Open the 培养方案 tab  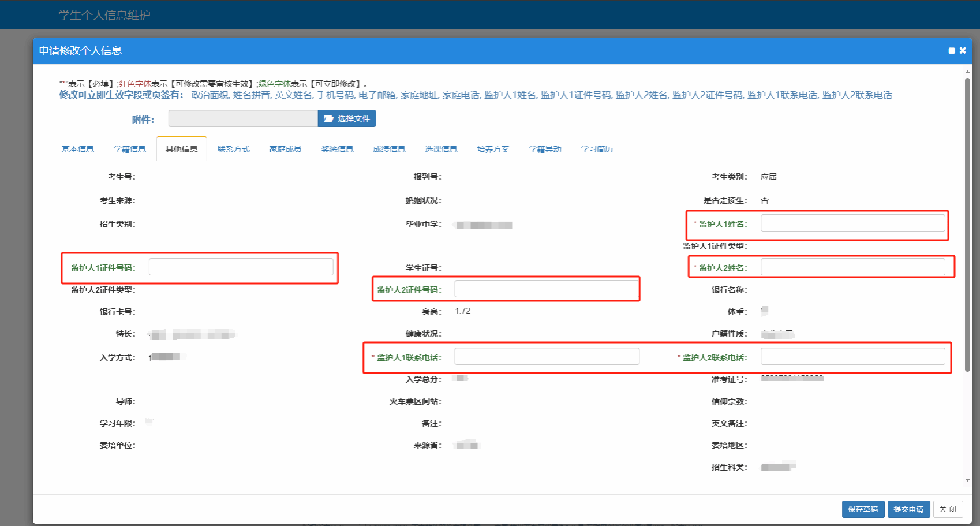coord(493,149)
